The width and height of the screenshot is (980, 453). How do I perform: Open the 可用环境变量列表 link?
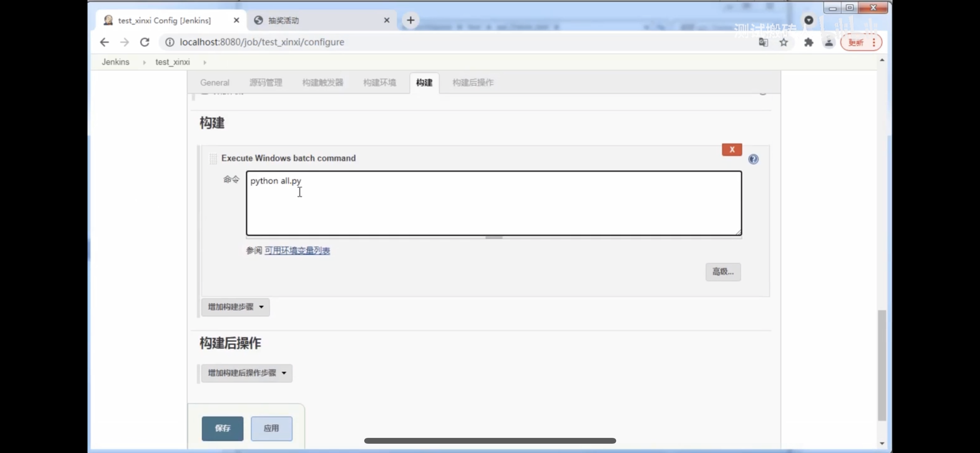297,251
